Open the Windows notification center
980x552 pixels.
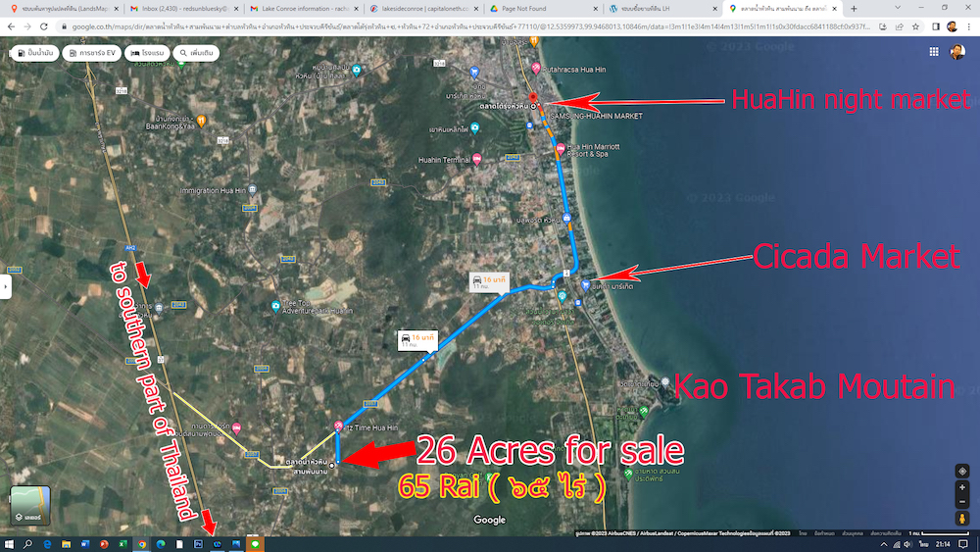click(x=962, y=544)
